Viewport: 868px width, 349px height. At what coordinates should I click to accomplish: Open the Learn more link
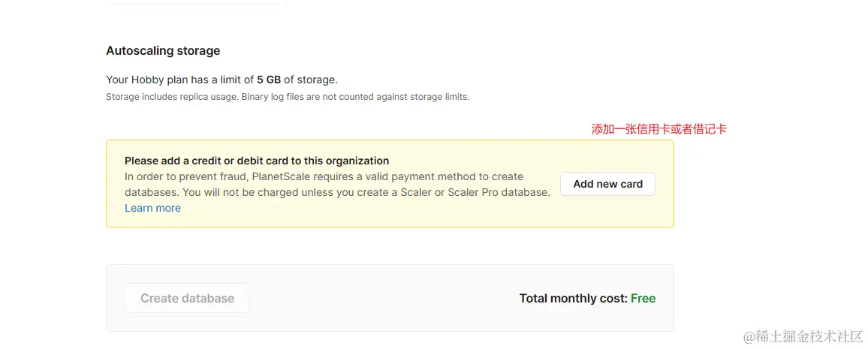point(152,208)
